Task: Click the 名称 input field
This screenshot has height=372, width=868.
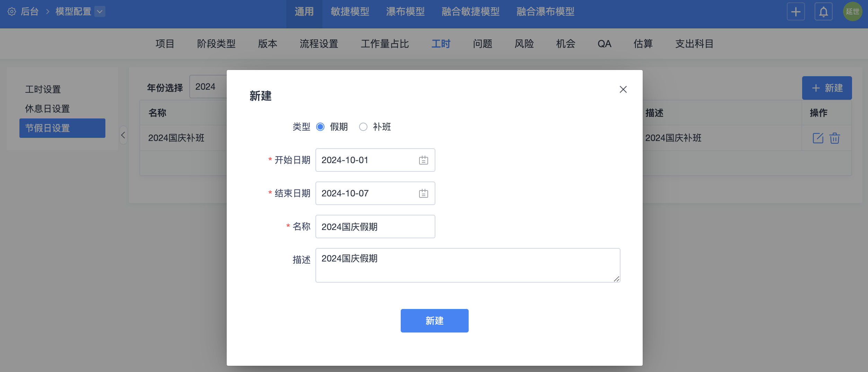Action: point(375,227)
